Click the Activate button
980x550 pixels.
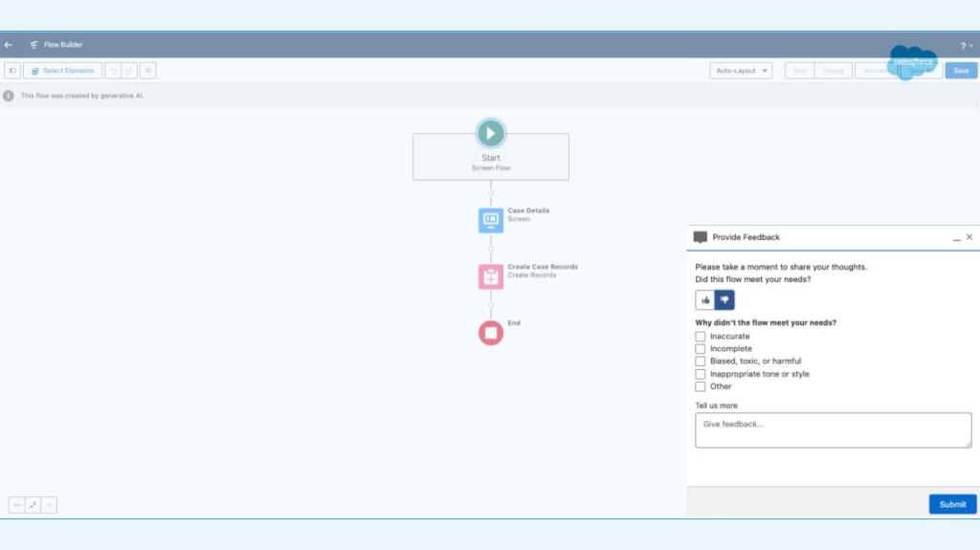[876, 71]
